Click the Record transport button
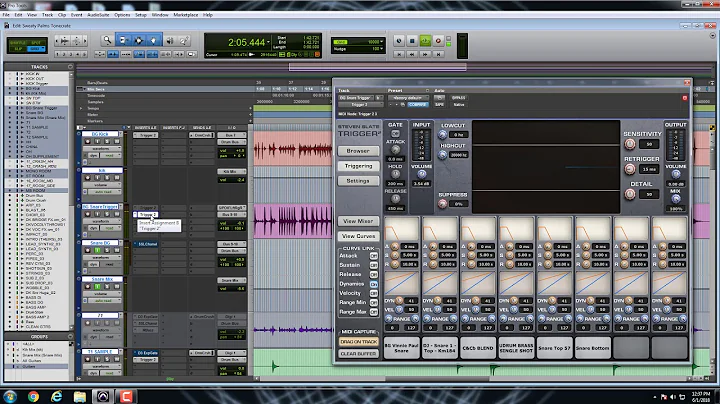 [438, 41]
